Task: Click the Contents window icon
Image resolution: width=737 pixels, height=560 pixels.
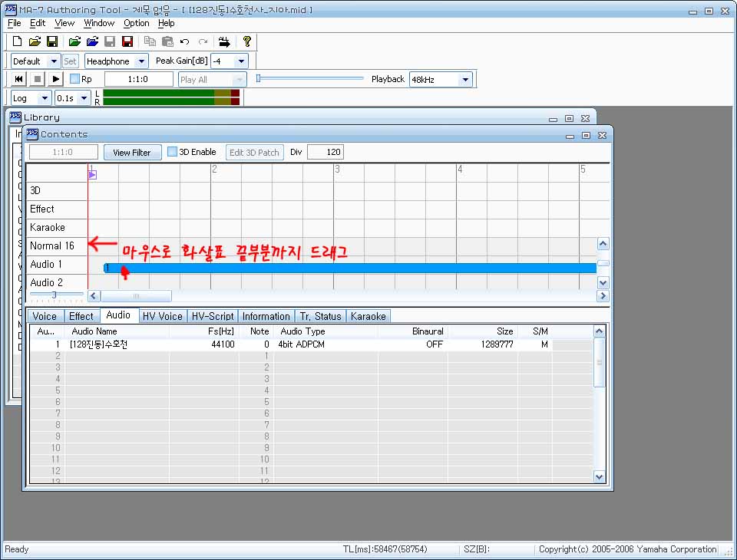Action: pyautogui.click(x=32, y=134)
